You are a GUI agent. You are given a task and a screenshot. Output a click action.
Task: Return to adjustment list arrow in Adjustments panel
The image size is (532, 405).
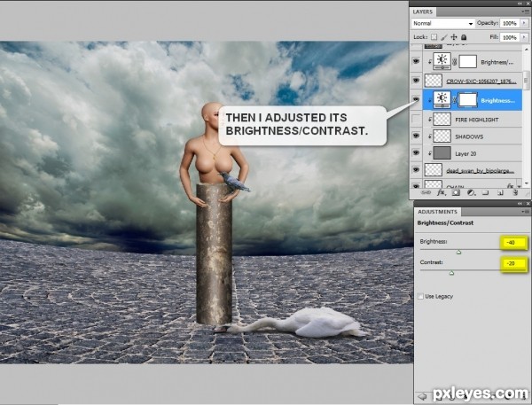(x=422, y=396)
